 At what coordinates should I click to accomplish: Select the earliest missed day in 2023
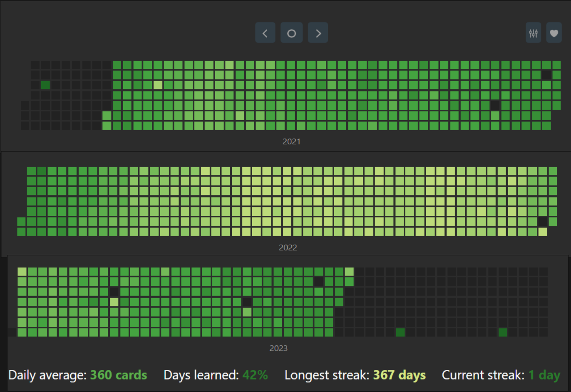point(114,292)
